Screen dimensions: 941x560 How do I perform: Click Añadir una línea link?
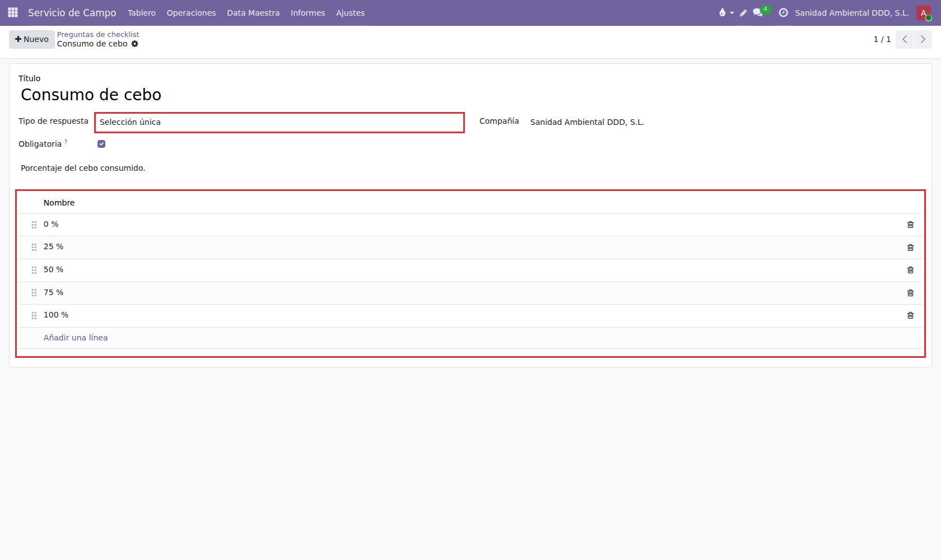click(x=76, y=338)
